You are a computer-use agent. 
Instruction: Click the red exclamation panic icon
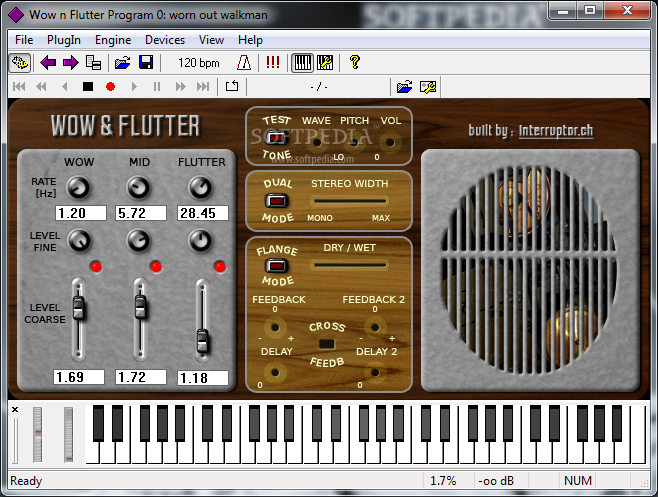(273, 63)
